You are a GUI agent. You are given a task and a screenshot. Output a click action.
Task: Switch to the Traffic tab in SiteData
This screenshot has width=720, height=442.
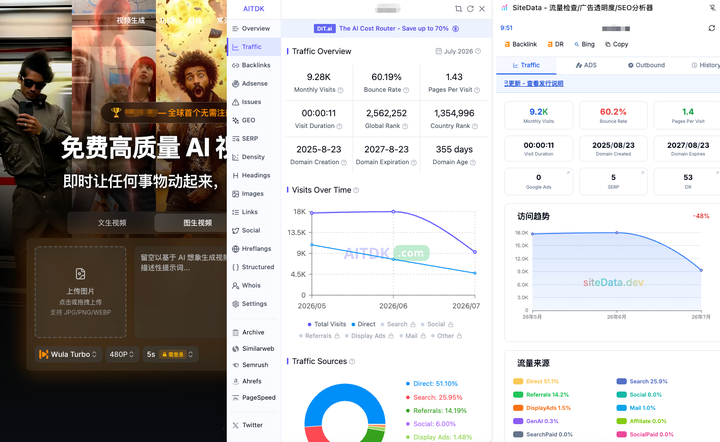(x=526, y=65)
